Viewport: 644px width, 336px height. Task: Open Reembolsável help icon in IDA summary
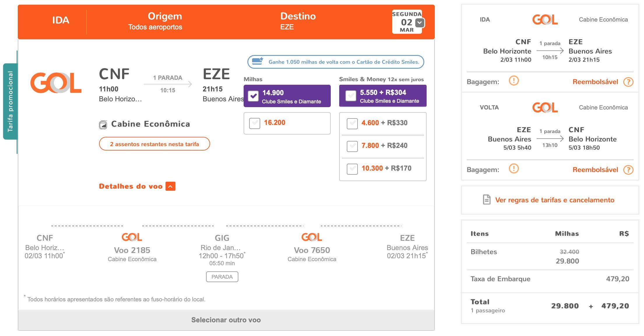(x=628, y=82)
